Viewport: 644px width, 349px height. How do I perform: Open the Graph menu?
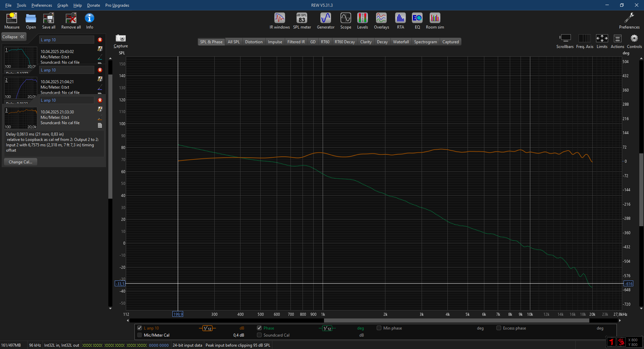tap(63, 5)
